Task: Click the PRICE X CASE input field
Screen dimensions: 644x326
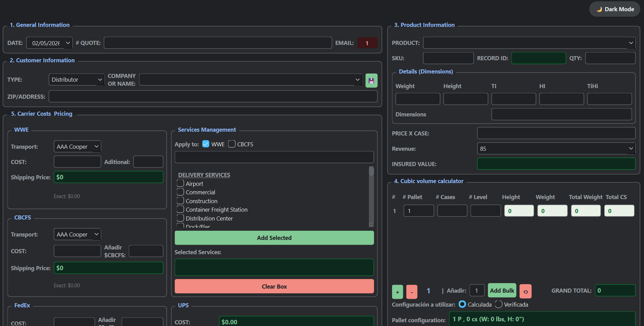Action: point(556,133)
